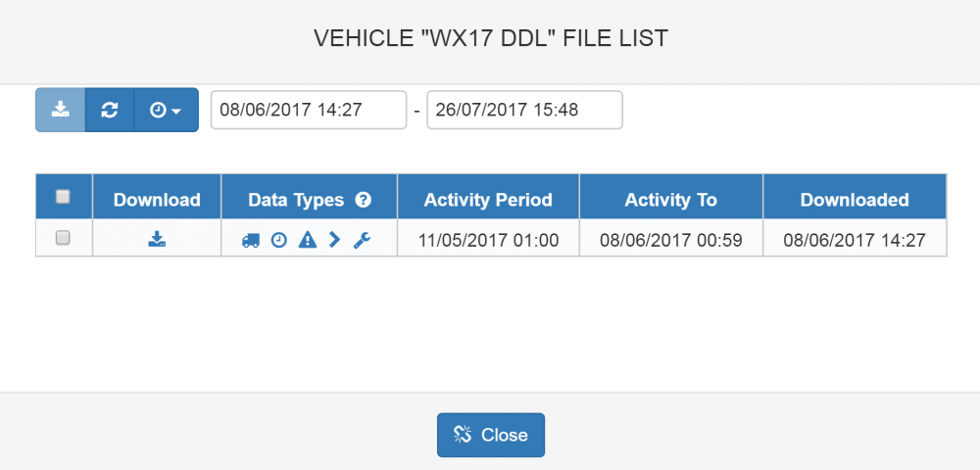
Task: Click the clock data type icon
Action: pos(278,240)
